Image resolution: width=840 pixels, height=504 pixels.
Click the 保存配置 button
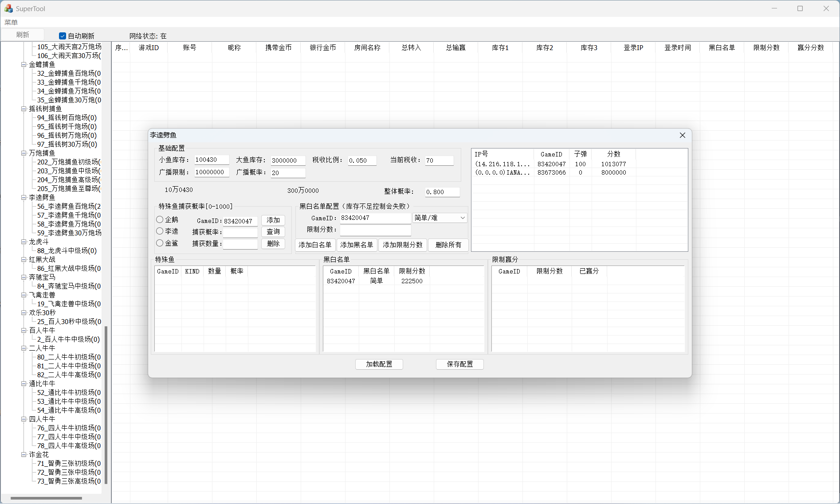coord(459,364)
